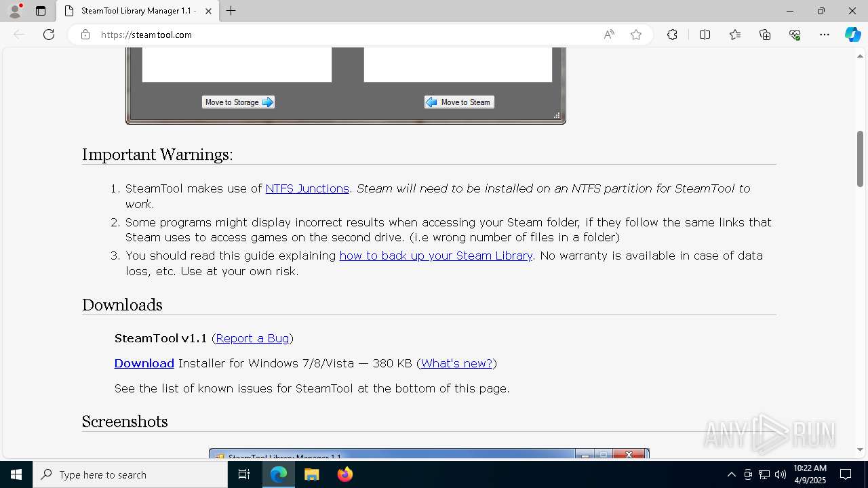The image size is (868, 488).
Task: Click the page scroll down arrow
Action: (x=860, y=449)
